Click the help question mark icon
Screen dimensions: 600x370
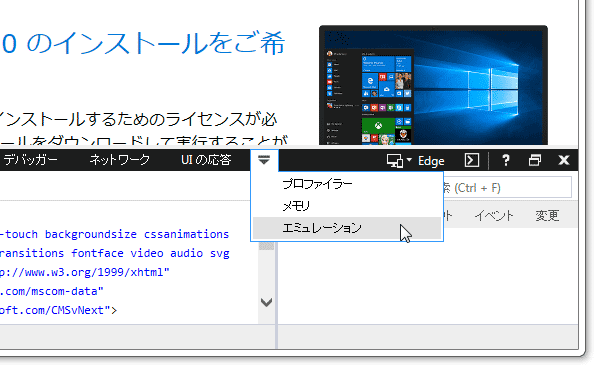(505, 160)
